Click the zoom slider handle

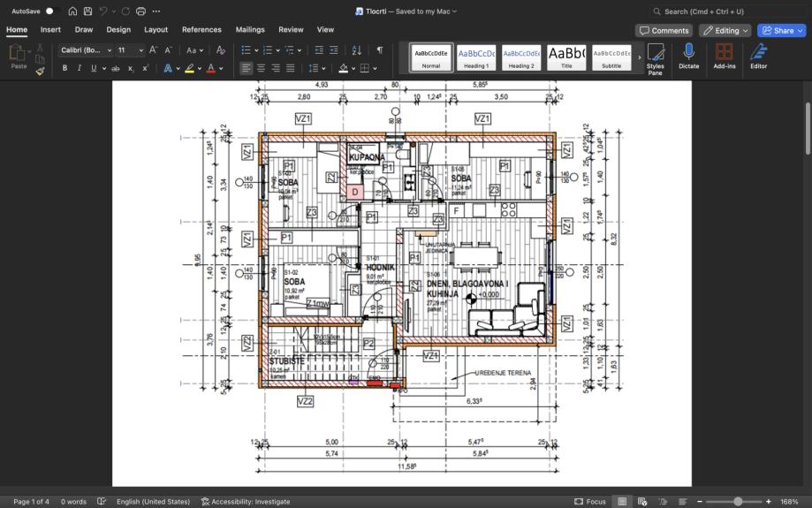738,502
